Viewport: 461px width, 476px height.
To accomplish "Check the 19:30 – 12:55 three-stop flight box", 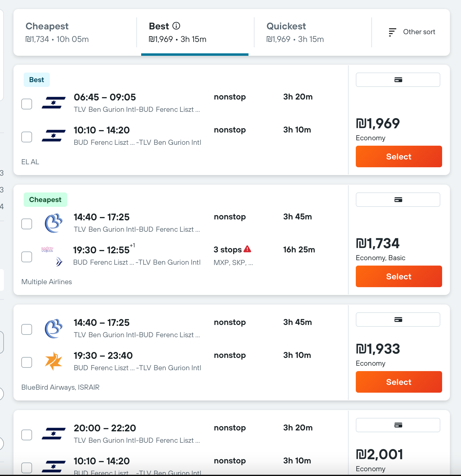I will tap(27, 257).
